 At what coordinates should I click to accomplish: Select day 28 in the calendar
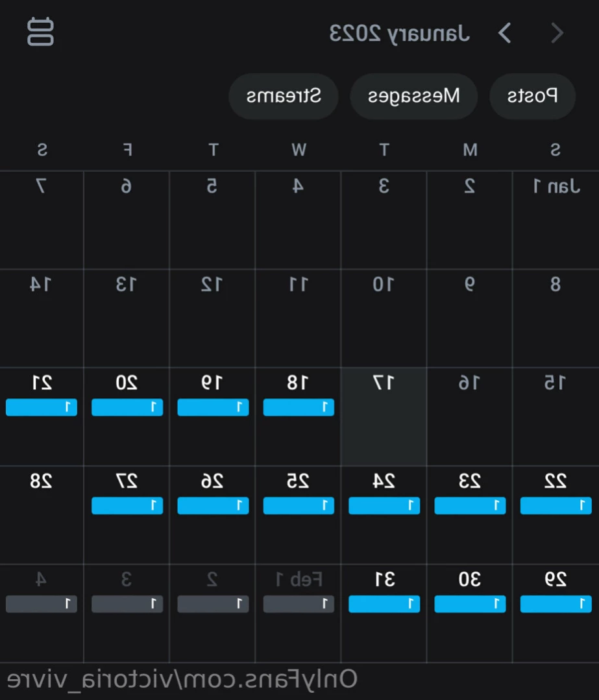(x=41, y=514)
